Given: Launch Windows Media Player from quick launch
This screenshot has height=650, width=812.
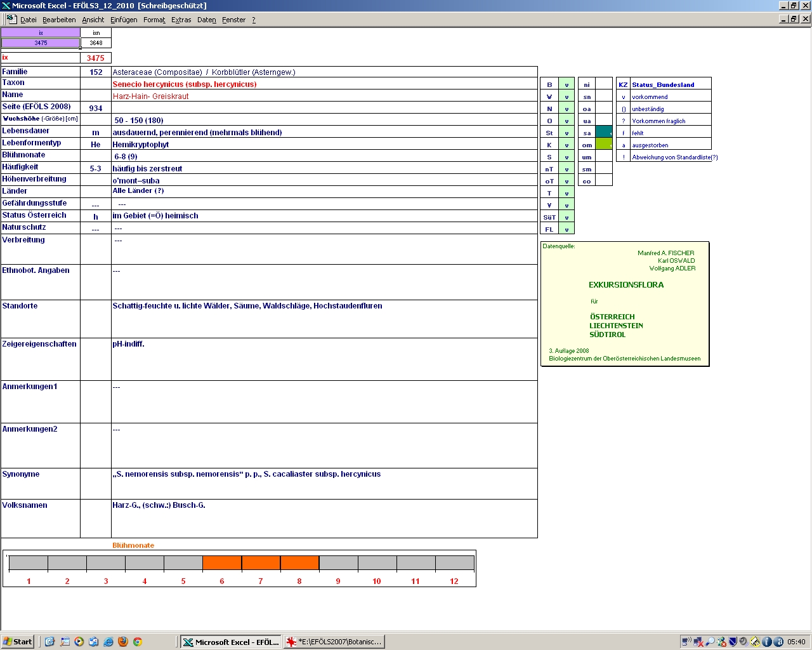Looking at the screenshot, I should pos(79,642).
